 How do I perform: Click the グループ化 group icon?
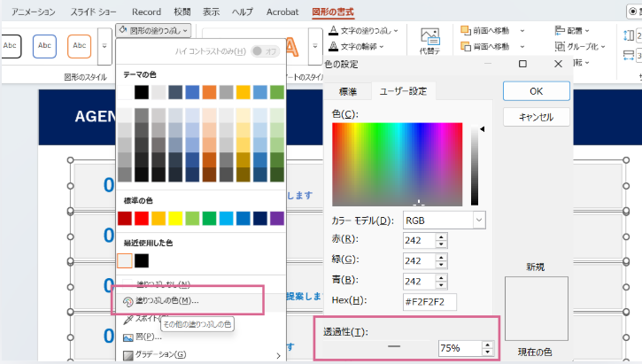point(560,46)
